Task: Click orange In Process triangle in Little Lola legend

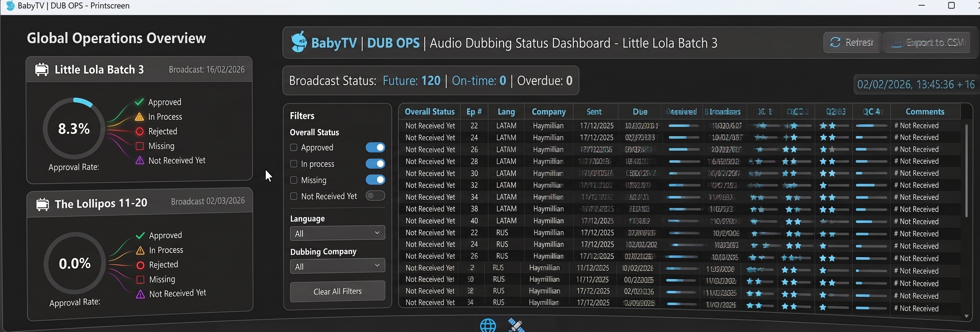Action: (140, 117)
